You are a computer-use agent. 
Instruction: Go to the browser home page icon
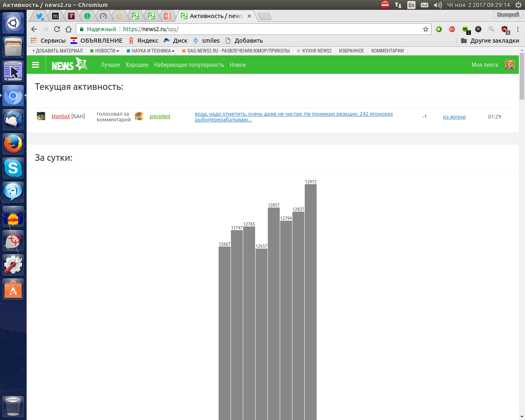(x=68, y=29)
